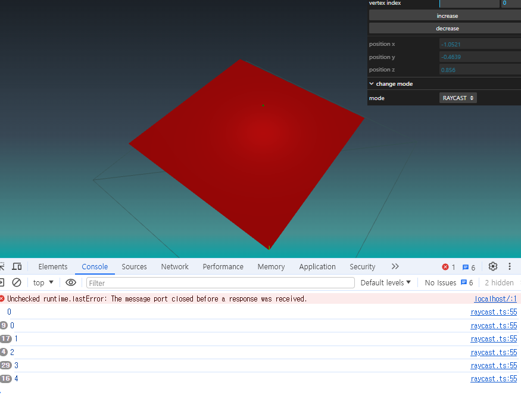Open raycast.ts:55 link on the row with badge 17

[494, 339]
